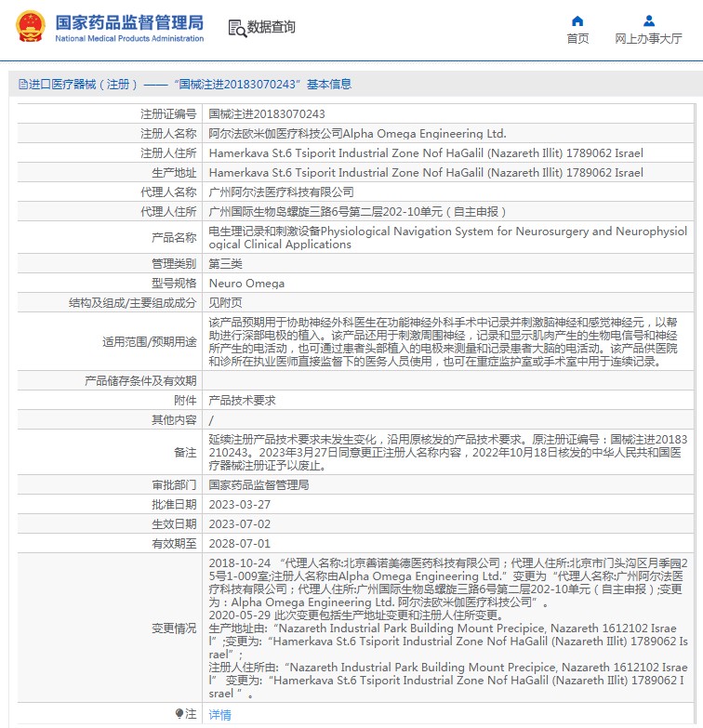This screenshot has width=703, height=728.
Task: Click the 管理类别 row label
Action: coord(174,264)
